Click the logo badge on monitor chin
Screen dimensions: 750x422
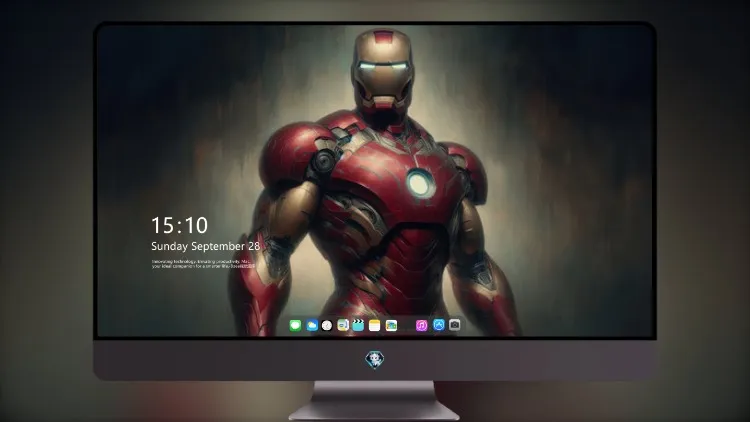[375, 359]
